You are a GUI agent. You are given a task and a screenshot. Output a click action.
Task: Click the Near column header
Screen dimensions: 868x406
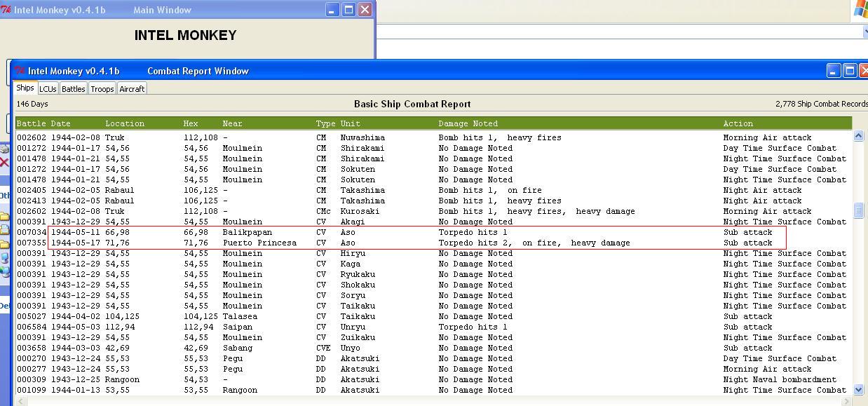pyautogui.click(x=232, y=123)
